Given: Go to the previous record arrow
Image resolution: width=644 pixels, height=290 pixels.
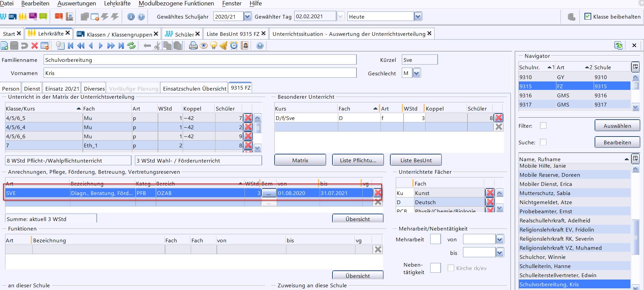Looking at the screenshot, I should coord(91,46).
